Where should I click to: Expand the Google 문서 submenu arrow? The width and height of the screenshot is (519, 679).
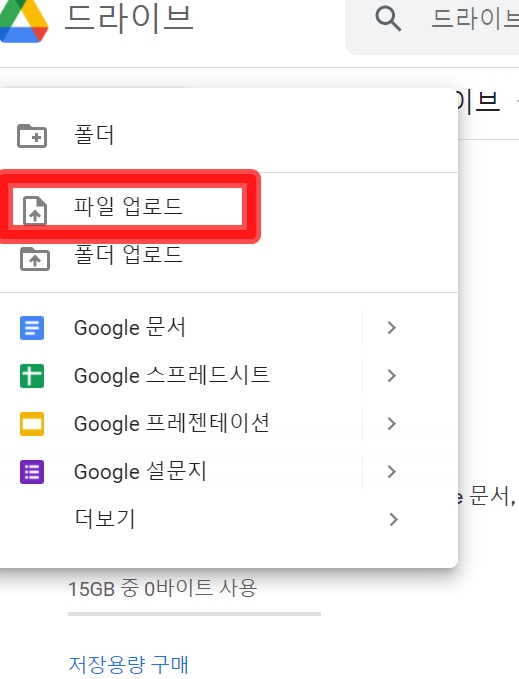coord(392,328)
